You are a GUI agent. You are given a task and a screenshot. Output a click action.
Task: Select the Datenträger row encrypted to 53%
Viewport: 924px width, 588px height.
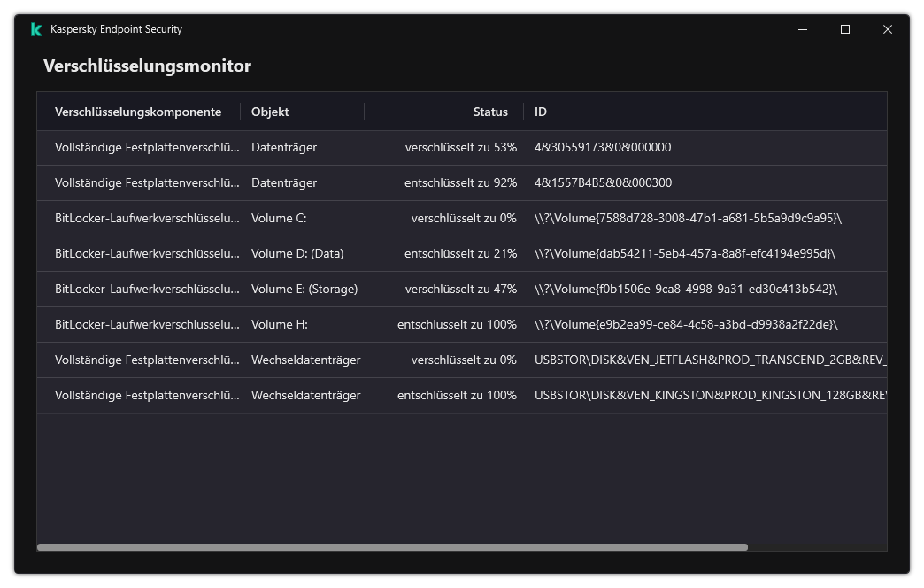283,147
